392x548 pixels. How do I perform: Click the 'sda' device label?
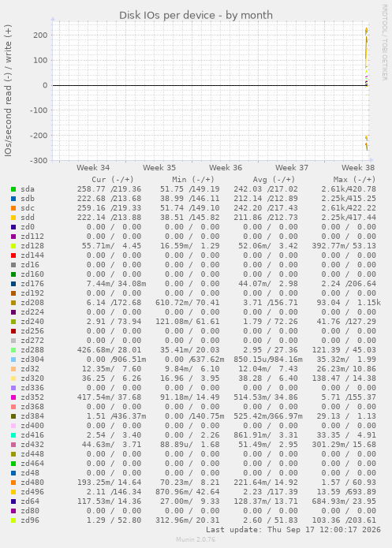click(28, 189)
